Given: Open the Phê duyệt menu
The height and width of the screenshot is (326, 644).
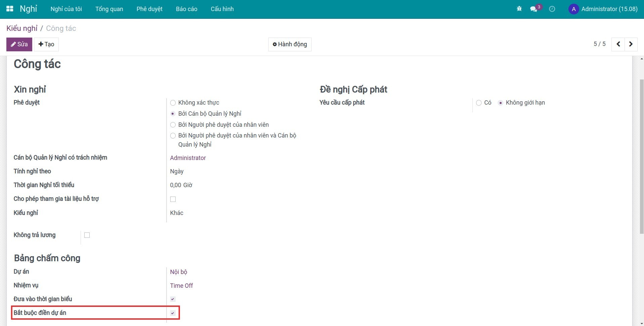Looking at the screenshot, I should click(149, 9).
